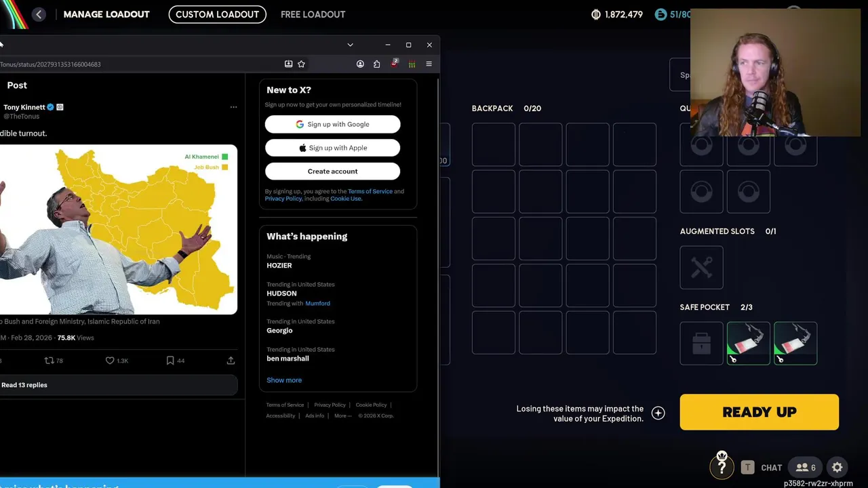The height and width of the screenshot is (488, 868).
Task: Expand the expedition value warning plus icon
Action: [658, 413]
